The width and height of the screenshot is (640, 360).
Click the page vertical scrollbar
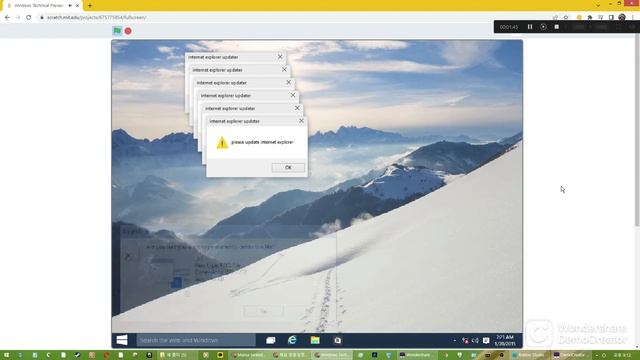[x=637, y=131]
